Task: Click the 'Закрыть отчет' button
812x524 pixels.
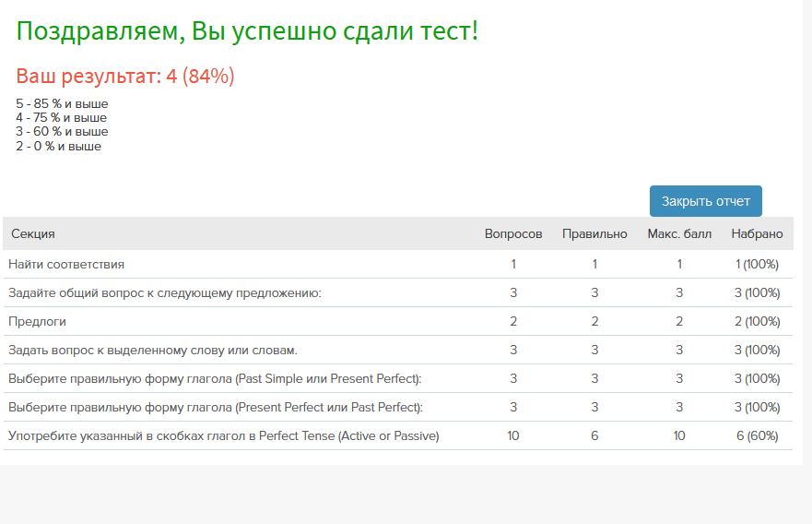Action: (705, 201)
